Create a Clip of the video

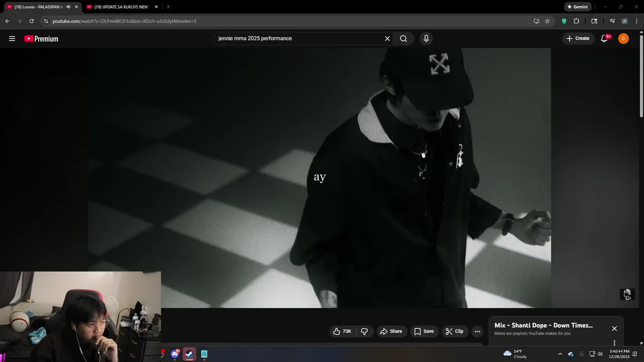pos(454,331)
